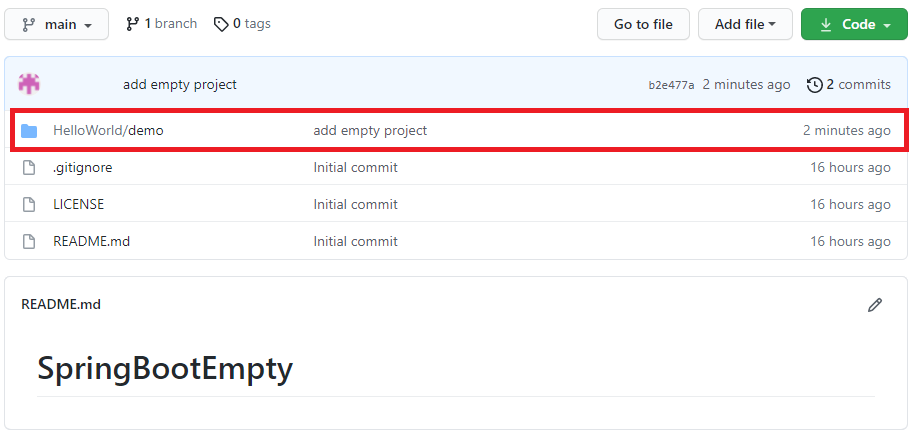Image resolution: width=916 pixels, height=439 pixels.
Task: Edit README with the pencil icon
Action: tap(875, 305)
